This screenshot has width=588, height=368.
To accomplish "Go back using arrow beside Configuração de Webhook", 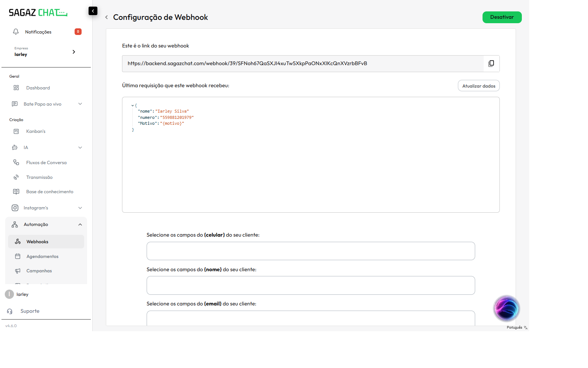I will pos(107,17).
